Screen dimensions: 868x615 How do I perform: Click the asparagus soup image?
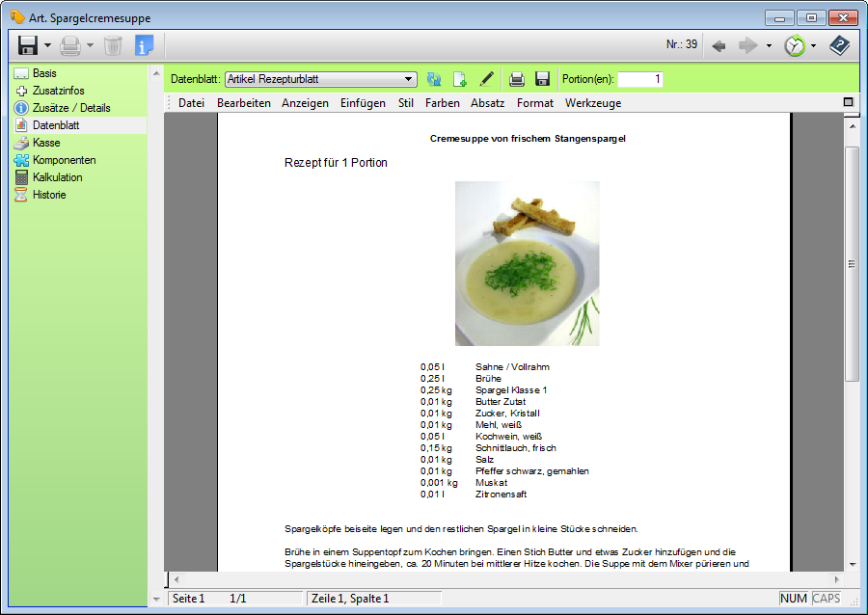click(x=527, y=263)
